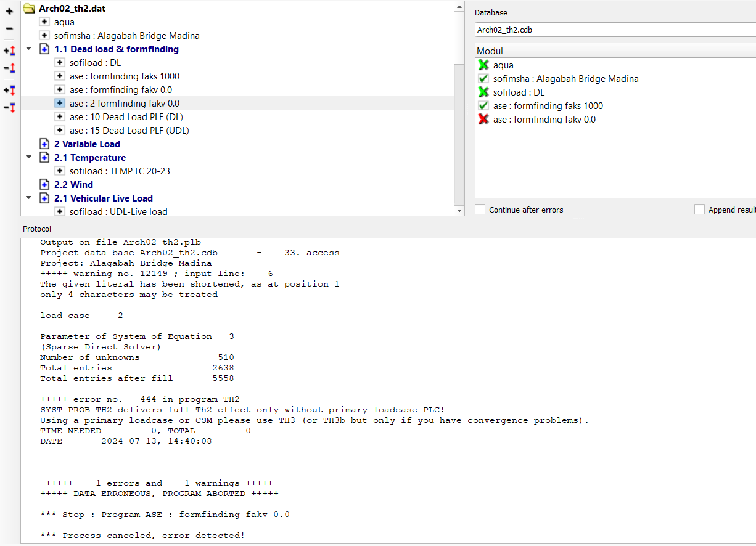Select tree item sofiload : TEMP LC 20-23
The image size is (756, 546).
pyautogui.click(x=120, y=171)
